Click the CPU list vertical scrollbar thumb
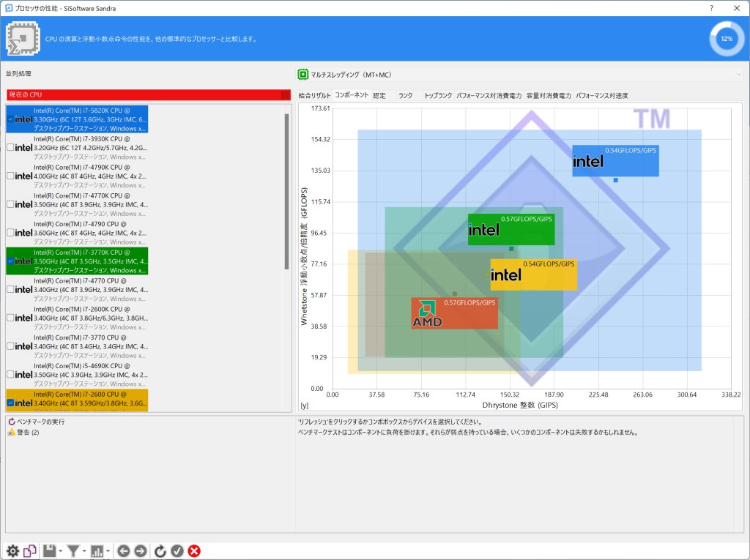The image size is (750, 560). click(286, 191)
